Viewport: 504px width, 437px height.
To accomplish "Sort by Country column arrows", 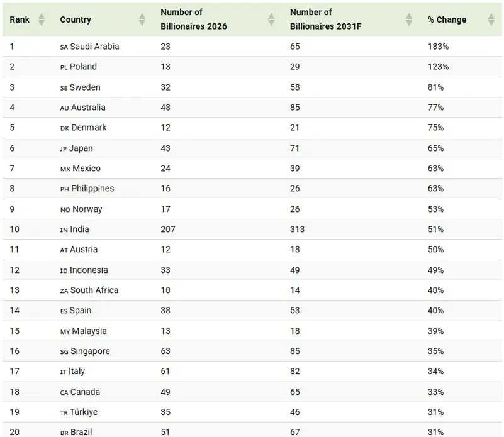I will 142,19.
